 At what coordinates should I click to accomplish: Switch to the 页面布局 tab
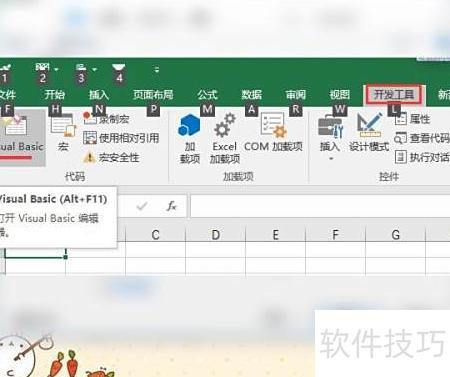coord(153,95)
